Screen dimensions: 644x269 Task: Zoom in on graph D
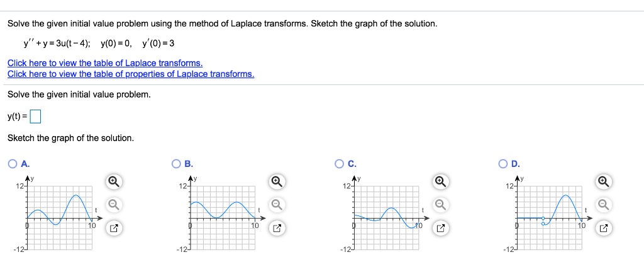(x=604, y=181)
